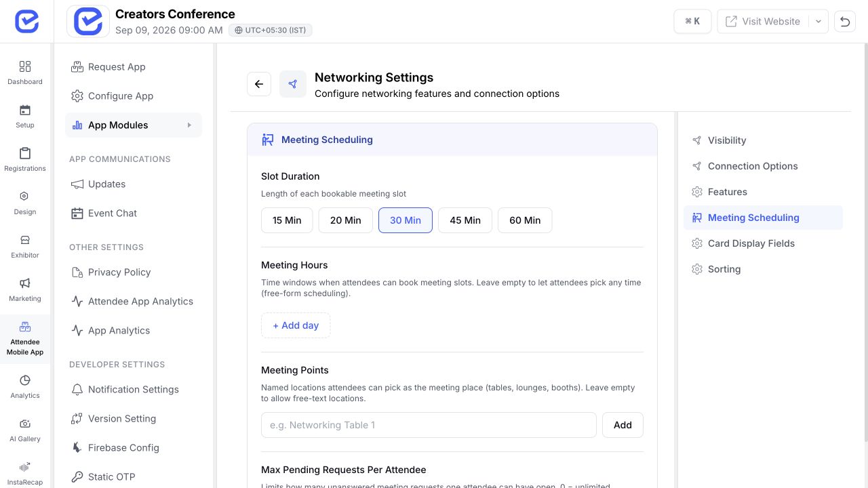Open Attendee App Analytics
This screenshot has height=488, width=868.
coord(134,302)
